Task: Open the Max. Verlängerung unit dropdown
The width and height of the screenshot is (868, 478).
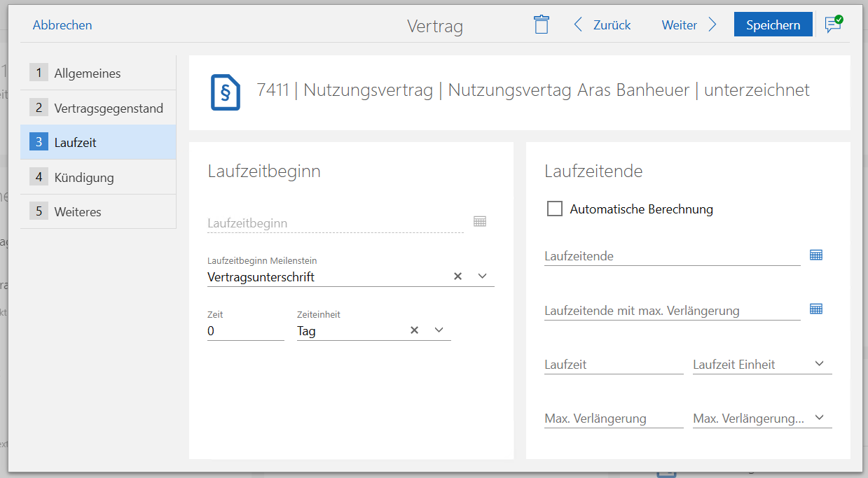Action: (x=820, y=418)
